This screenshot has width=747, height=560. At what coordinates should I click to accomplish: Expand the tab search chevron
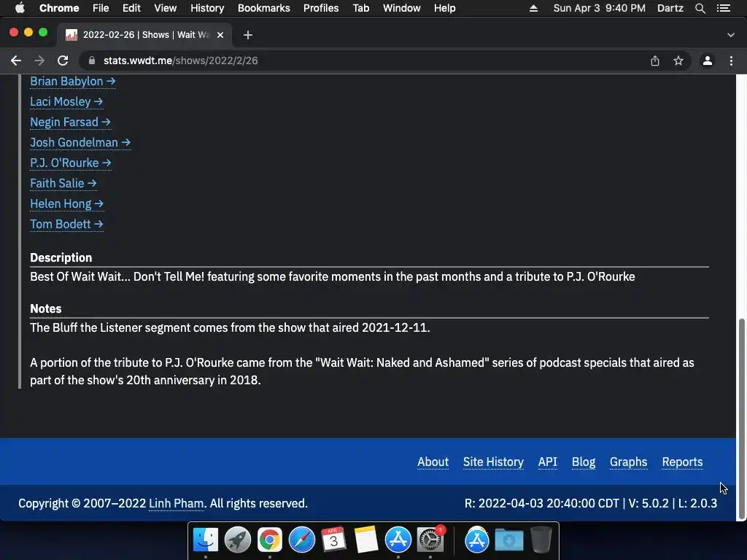[x=731, y=35]
